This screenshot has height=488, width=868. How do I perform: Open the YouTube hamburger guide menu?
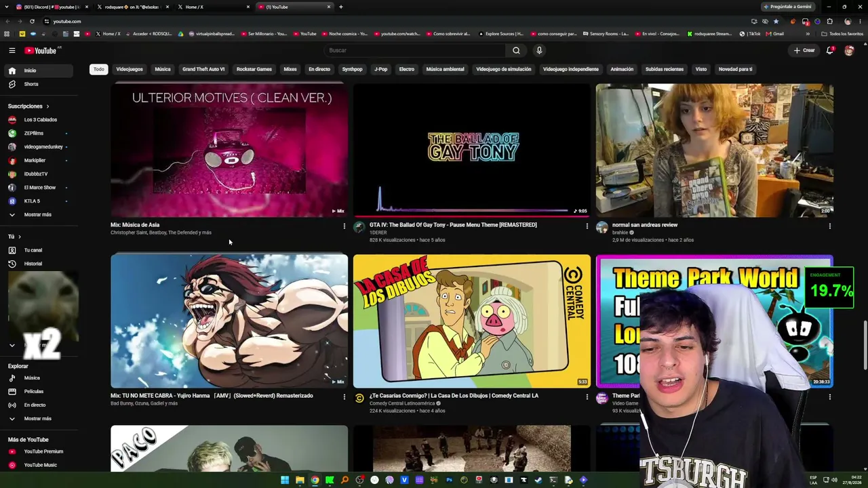click(12, 50)
